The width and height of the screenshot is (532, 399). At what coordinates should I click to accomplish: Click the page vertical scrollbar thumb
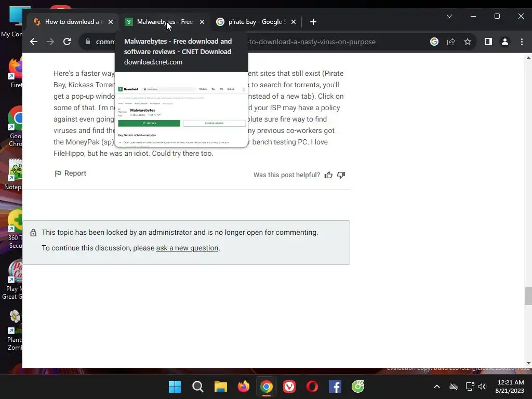(528, 296)
